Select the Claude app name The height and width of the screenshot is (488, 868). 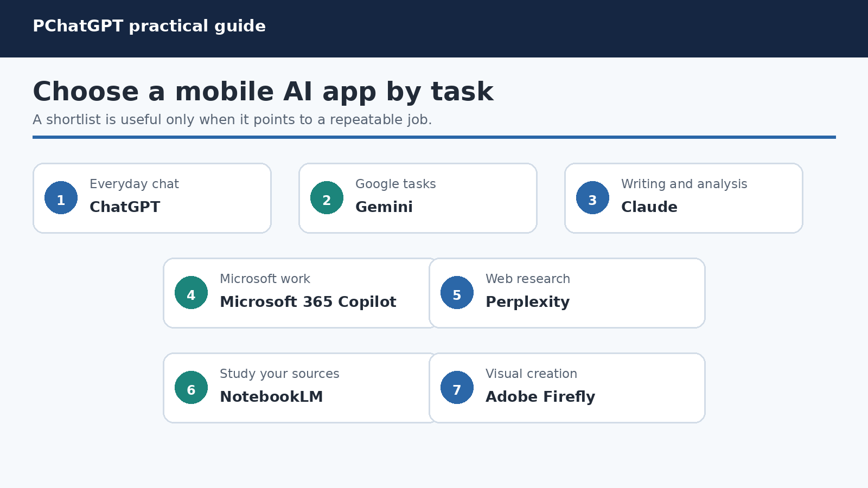pos(649,207)
